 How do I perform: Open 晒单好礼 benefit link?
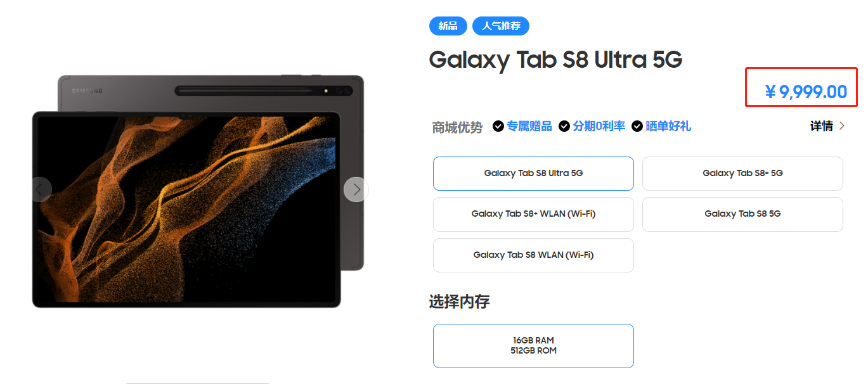[x=668, y=126]
